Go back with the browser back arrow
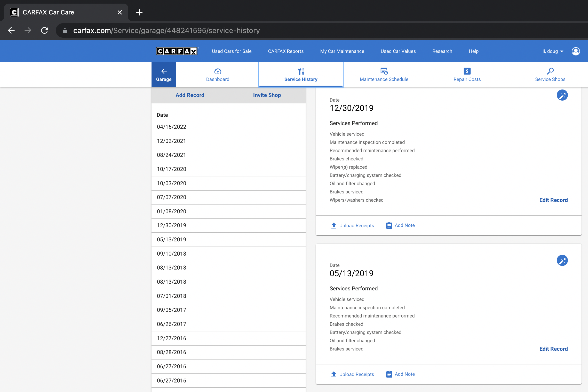588x392 pixels. coord(11,30)
